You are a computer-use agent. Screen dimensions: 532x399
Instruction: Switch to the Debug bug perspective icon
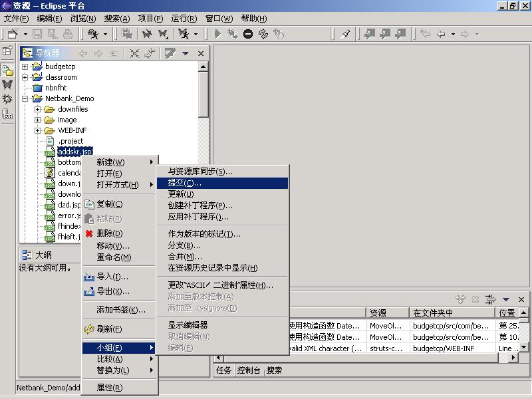point(7,98)
